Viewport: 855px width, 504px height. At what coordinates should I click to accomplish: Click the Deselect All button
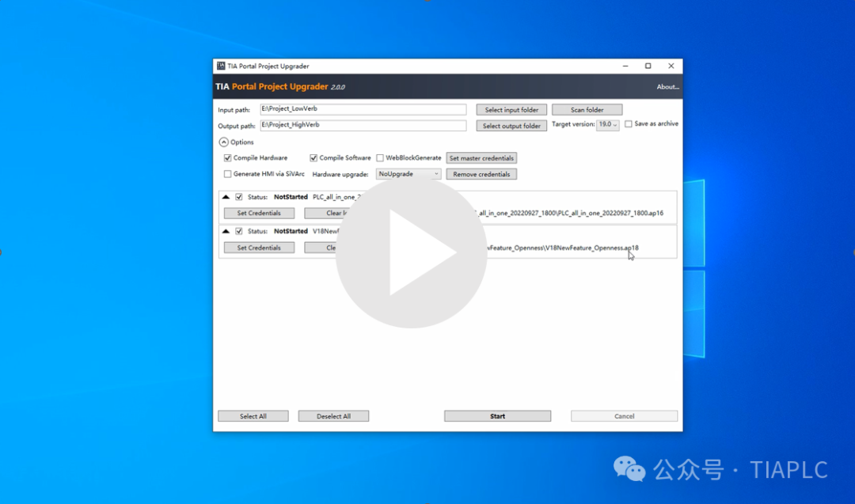[334, 416]
